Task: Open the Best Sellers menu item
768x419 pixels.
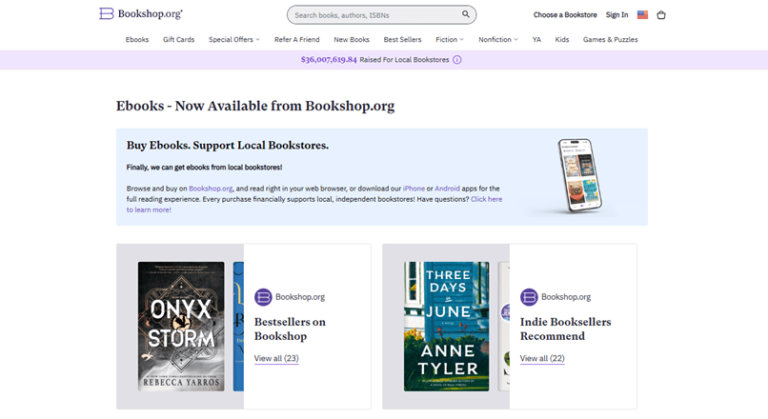Action: 403,40
